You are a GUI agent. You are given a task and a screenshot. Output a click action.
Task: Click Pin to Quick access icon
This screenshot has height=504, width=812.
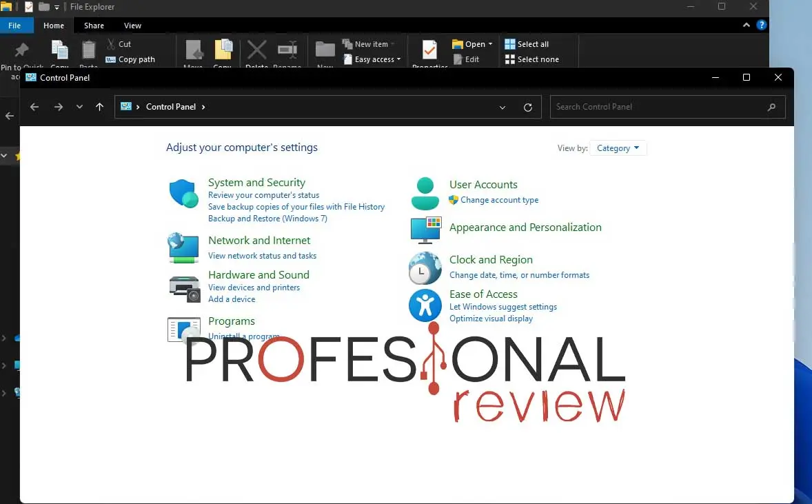tap(21, 50)
